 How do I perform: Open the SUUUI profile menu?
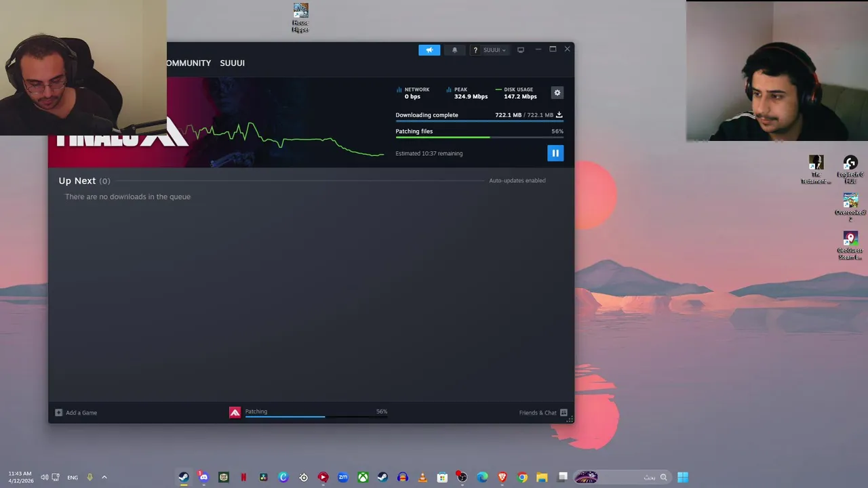(232, 63)
